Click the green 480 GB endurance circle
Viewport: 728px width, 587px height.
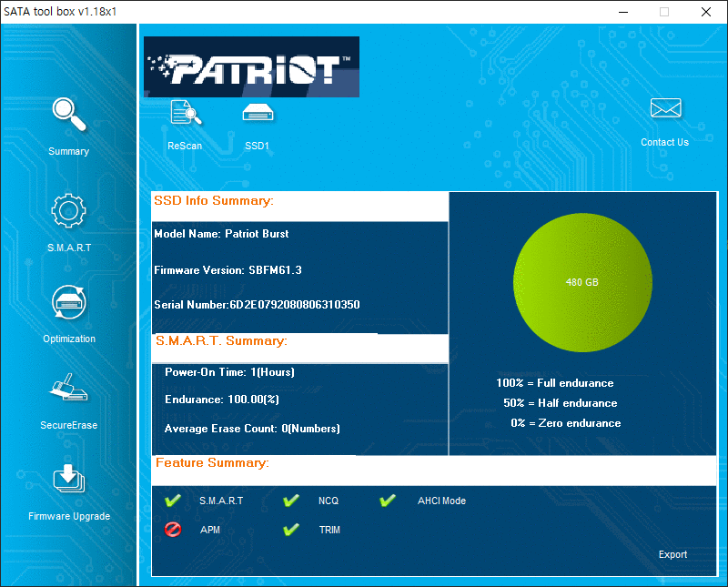(x=582, y=282)
